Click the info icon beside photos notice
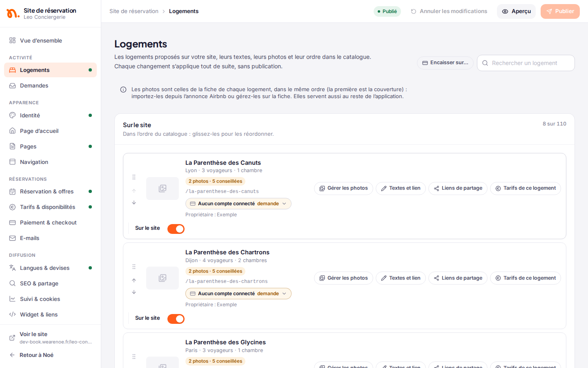588x368 pixels. tap(123, 90)
